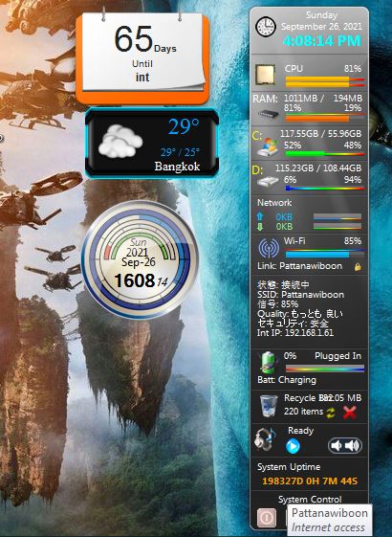Click the 117.55GB / 55.96GB C: size text
The height and width of the screenshot is (537, 392).
321,134
